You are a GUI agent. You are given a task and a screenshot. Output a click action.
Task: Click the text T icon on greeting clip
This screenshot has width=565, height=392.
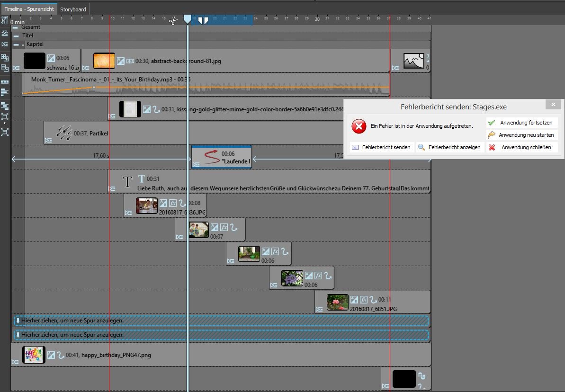click(x=142, y=179)
